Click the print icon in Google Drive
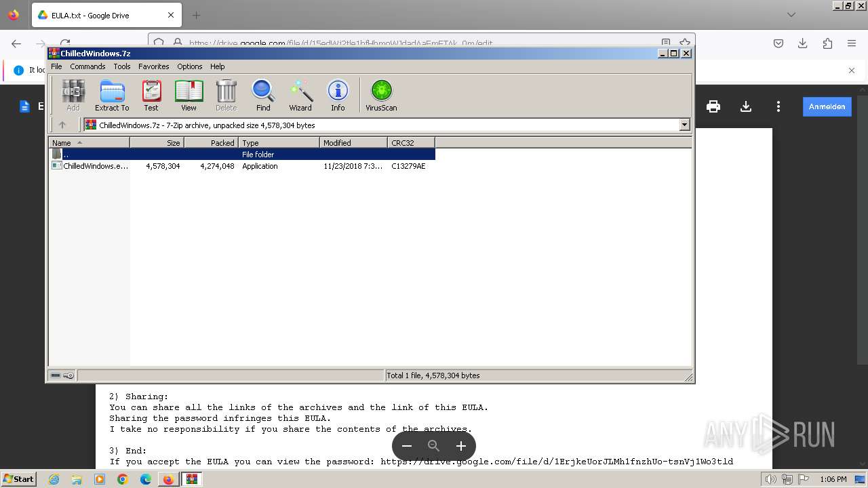The height and width of the screenshot is (488, 868). 713,106
